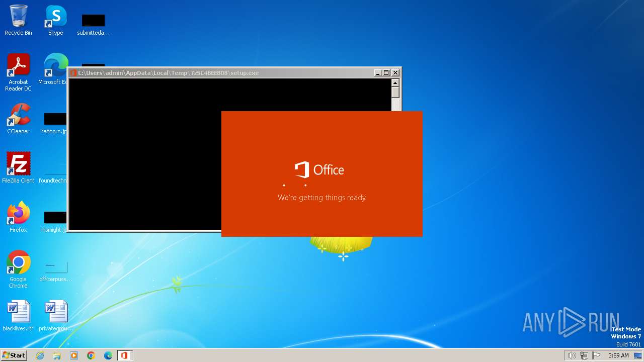The width and height of the screenshot is (644, 362).
Task: Select the officerpuss... desktop file
Action: (x=55, y=271)
